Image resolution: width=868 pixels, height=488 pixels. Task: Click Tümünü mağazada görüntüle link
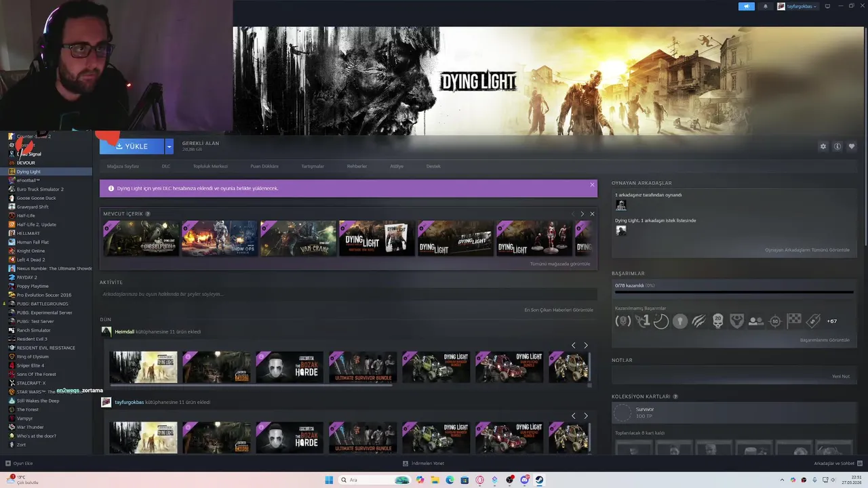point(560,264)
